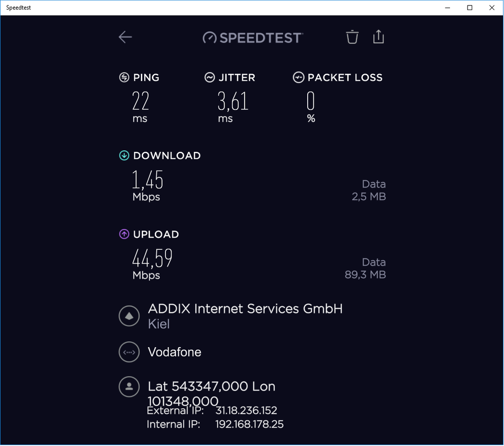Open the share icon at top right
This screenshot has height=446, width=504.
(378, 37)
